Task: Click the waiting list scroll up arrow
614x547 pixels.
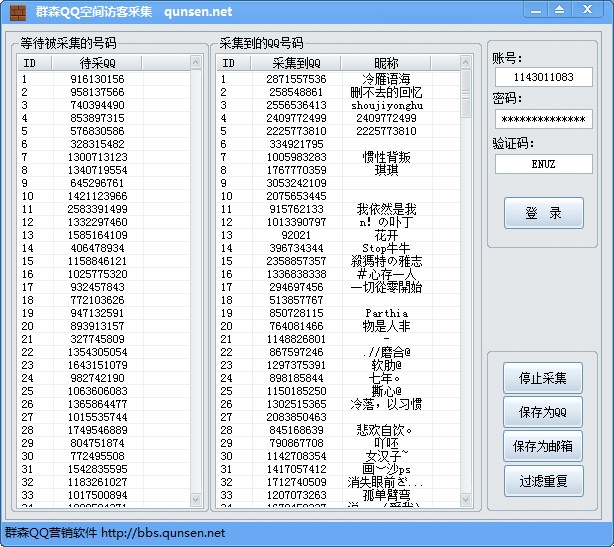Action: 195,62
